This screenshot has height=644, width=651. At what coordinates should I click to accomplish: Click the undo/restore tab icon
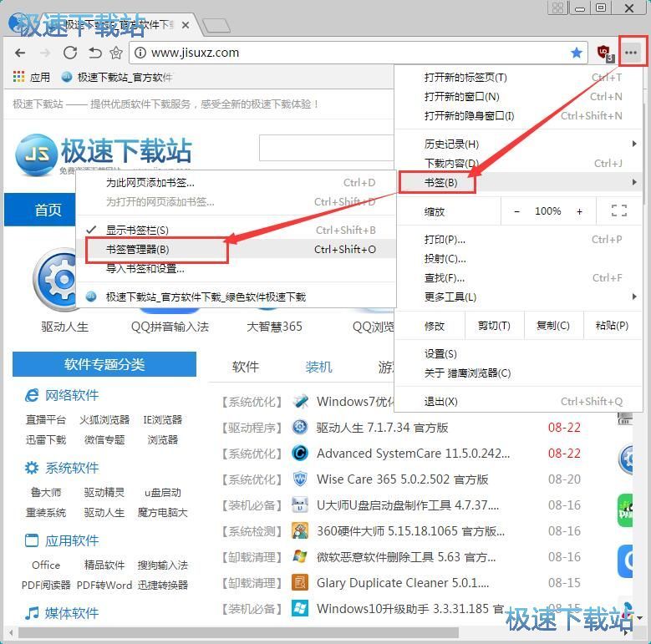click(x=95, y=53)
